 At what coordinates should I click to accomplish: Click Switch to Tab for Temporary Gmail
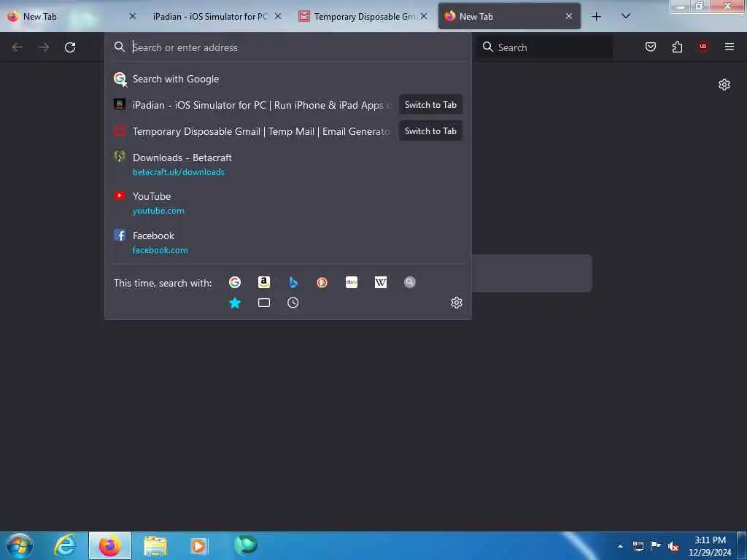point(430,131)
